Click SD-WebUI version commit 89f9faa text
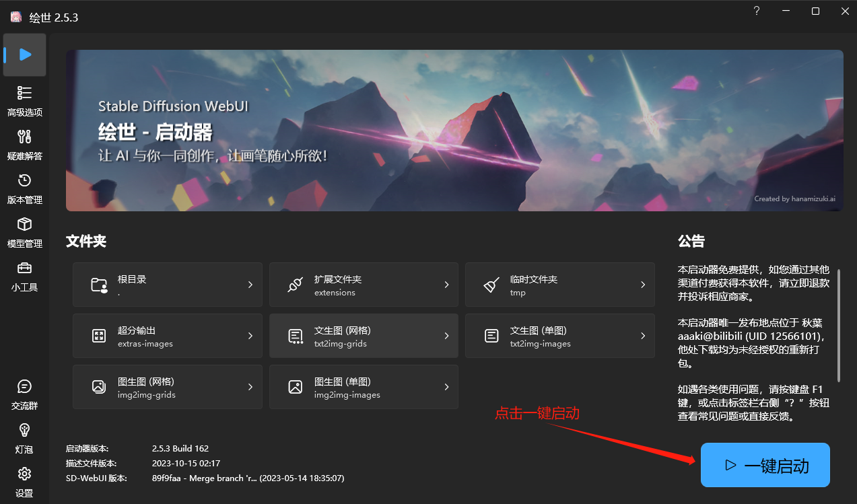 (x=248, y=478)
